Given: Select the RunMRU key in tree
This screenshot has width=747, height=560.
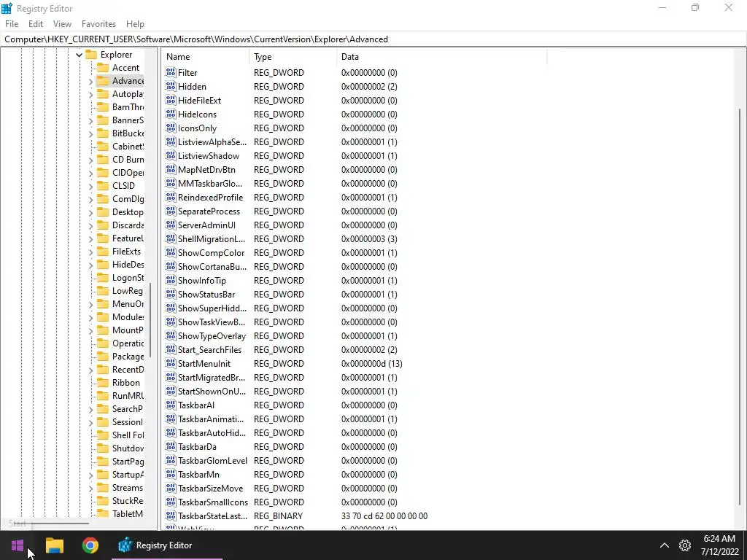Looking at the screenshot, I should [128, 396].
